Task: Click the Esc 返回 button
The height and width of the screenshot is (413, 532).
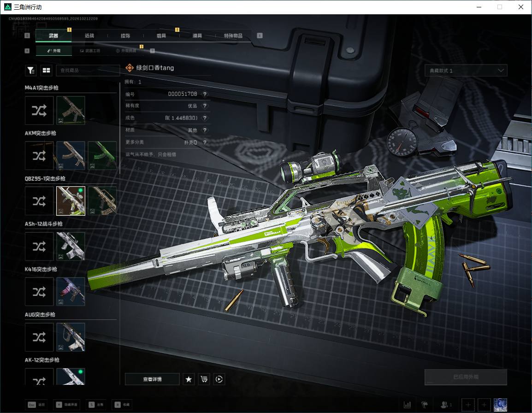Action: point(36,405)
